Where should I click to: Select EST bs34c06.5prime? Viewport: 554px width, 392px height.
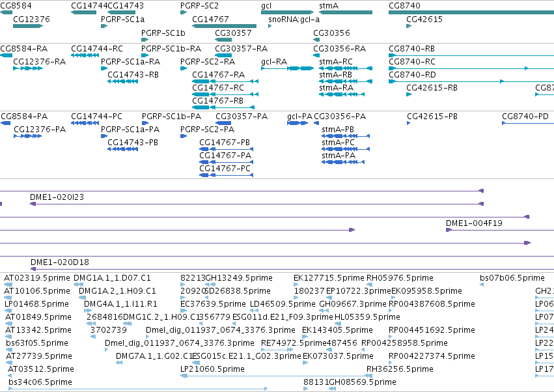(x=40, y=382)
